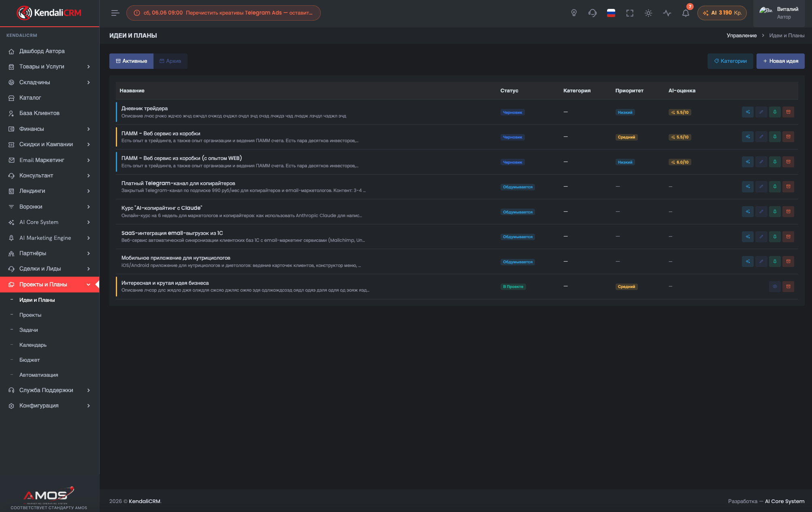
Task: Open the Категории button
Action: (730, 61)
